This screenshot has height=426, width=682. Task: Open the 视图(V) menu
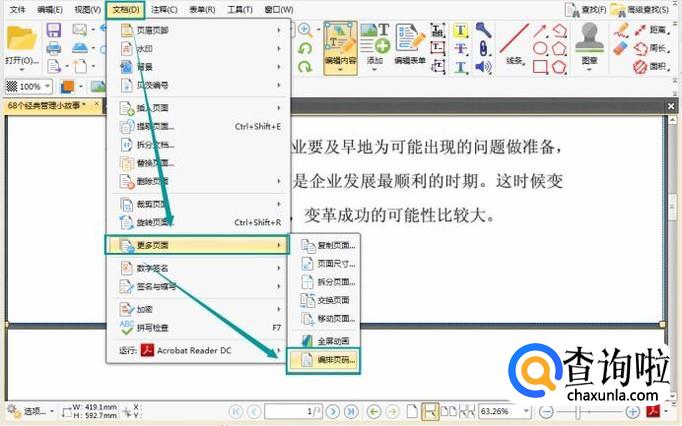coord(87,9)
